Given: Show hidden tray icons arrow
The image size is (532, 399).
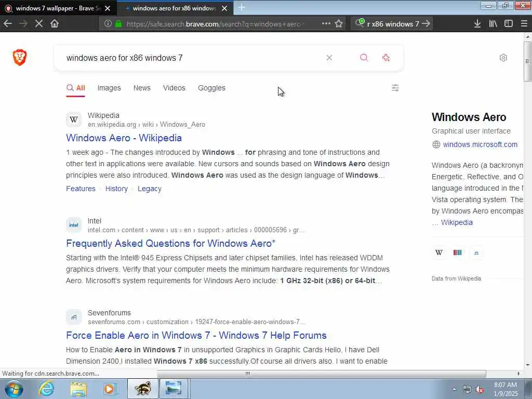Looking at the screenshot, I should pos(454,390).
